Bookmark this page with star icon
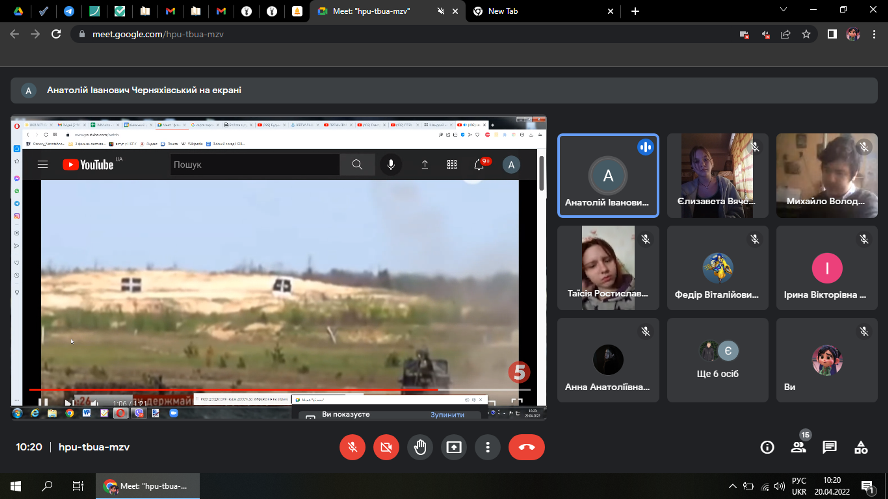Image resolution: width=888 pixels, height=499 pixels. [x=806, y=33]
